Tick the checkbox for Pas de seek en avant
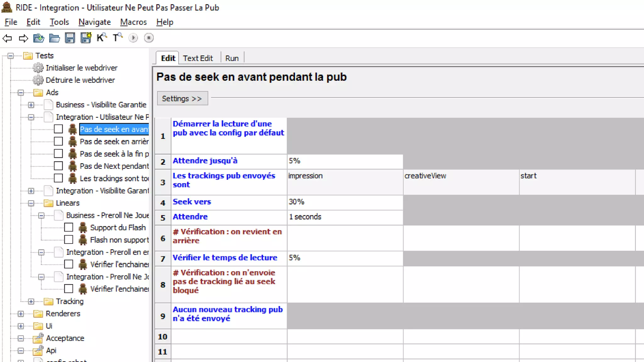Viewport: 644px width, 362px height. pyautogui.click(x=58, y=129)
